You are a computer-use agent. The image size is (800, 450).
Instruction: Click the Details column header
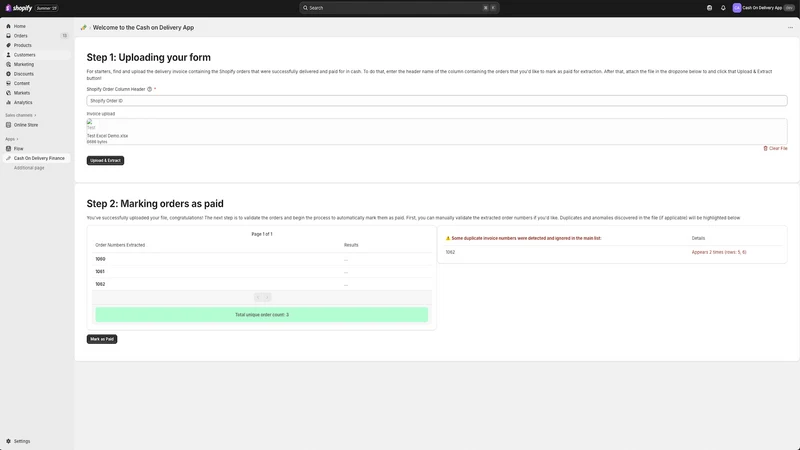[698, 238]
